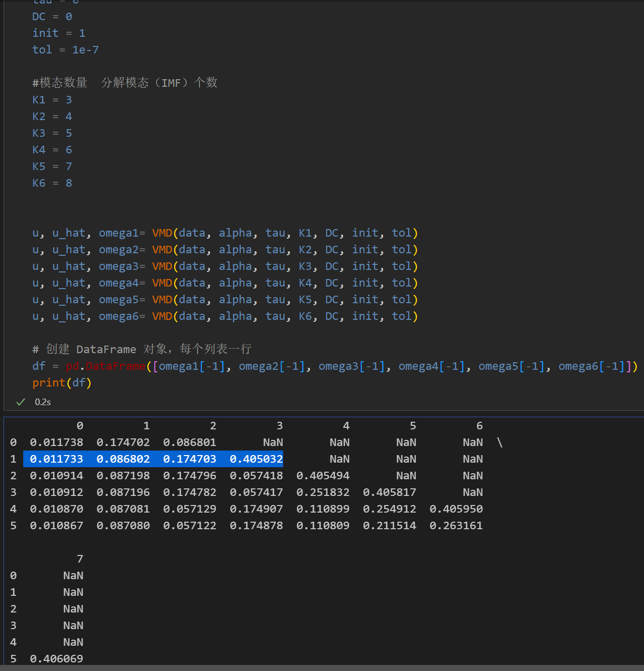Image resolution: width=644 pixels, height=671 pixels.
Task: Click the K1 = 3 assignment line
Action: click(x=52, y=100)
